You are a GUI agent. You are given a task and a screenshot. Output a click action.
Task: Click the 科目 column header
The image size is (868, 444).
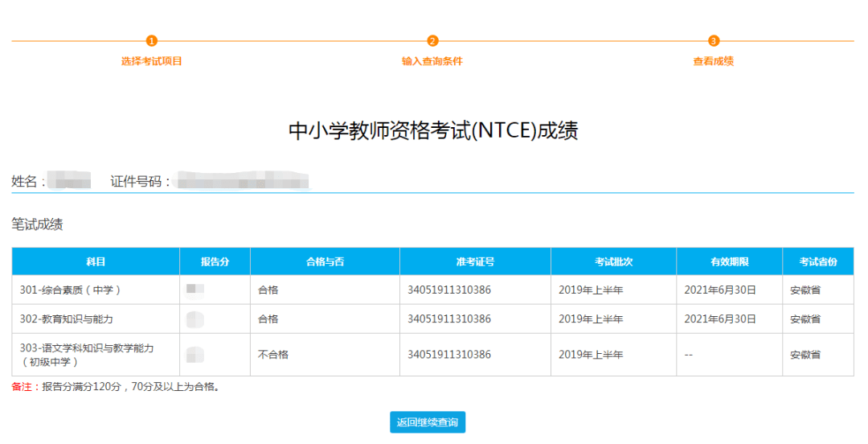pyautogui.click(x=96, y=262)
